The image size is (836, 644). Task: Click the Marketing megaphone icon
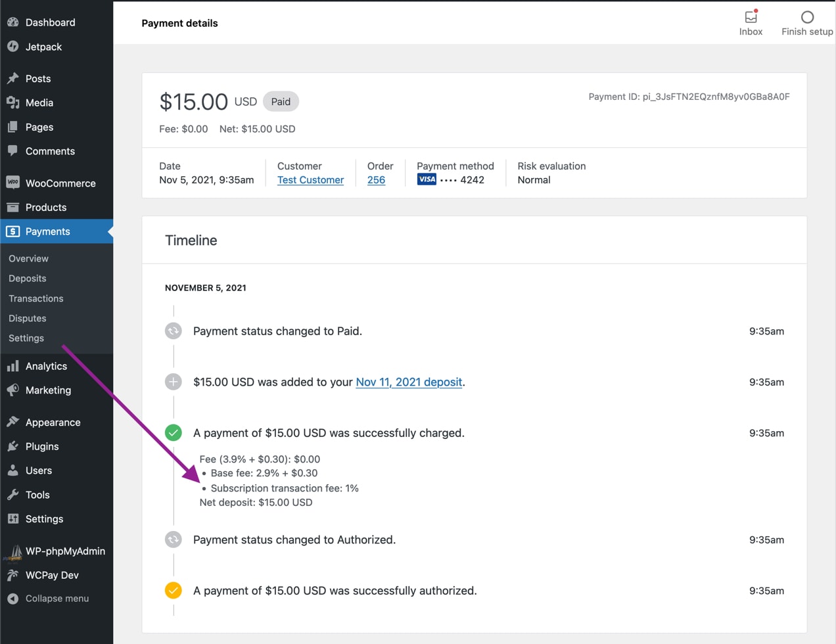(x=12, y=390)
